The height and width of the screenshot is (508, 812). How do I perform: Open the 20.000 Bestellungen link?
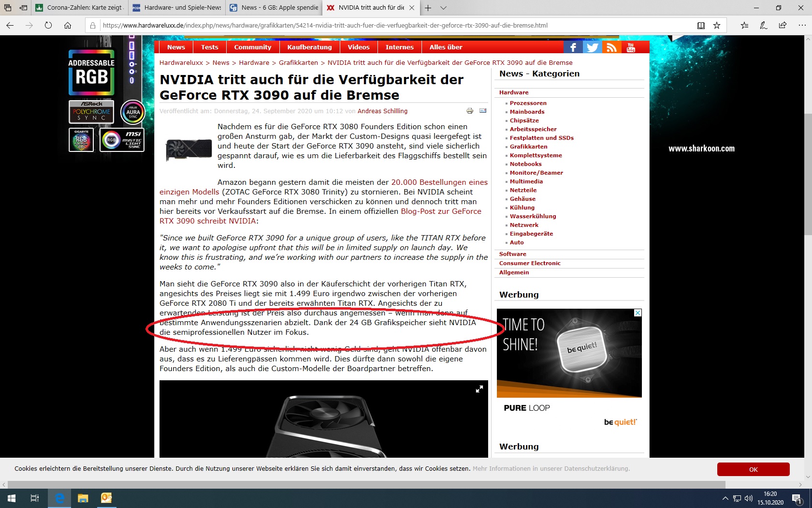pos(439,182)
